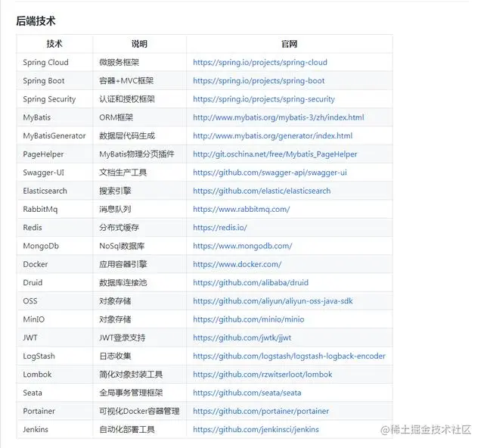
Task: Open the spring-security project link
Action: click(264, 99)
